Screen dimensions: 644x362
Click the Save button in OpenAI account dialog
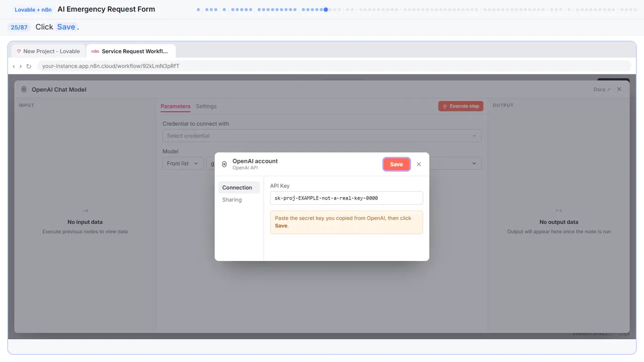396,164
